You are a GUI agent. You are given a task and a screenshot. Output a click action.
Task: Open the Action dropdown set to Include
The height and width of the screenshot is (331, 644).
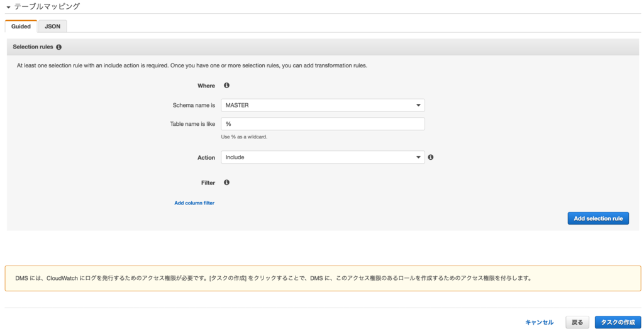pyautogui.click(x=323, y=157)
